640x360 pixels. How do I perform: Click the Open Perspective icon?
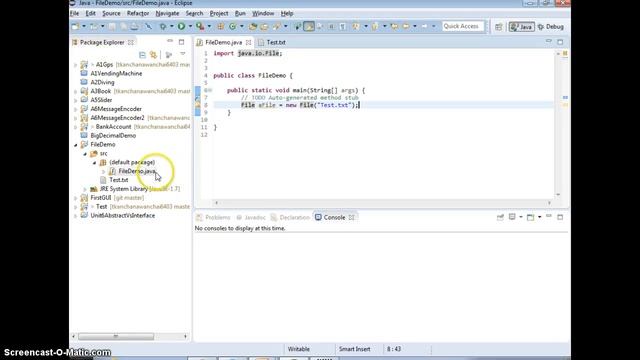pyautogui.click(x=498, y=27)
